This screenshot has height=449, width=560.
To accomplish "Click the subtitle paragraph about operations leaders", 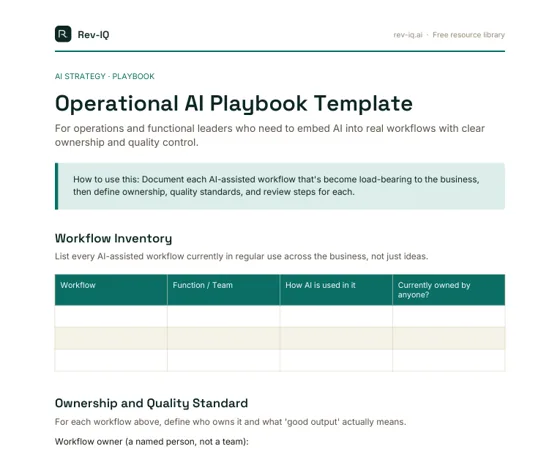I will [270, 135].
